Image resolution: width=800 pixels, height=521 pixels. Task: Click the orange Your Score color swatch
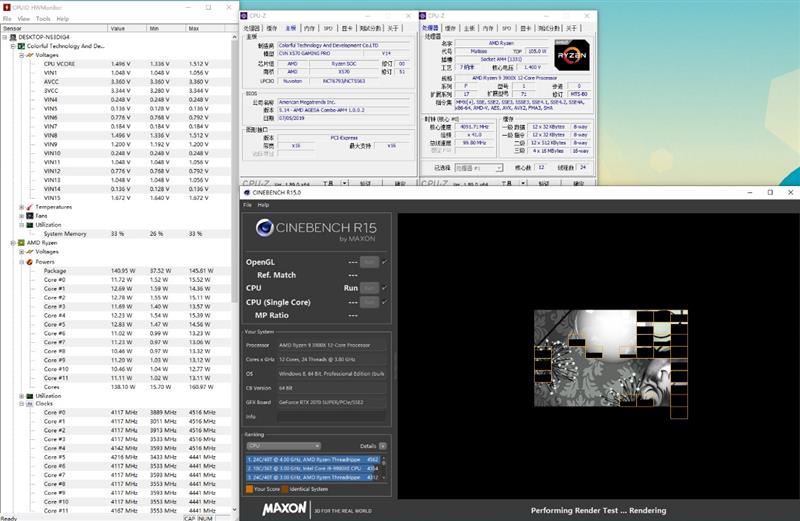click(x=249, y=489)
